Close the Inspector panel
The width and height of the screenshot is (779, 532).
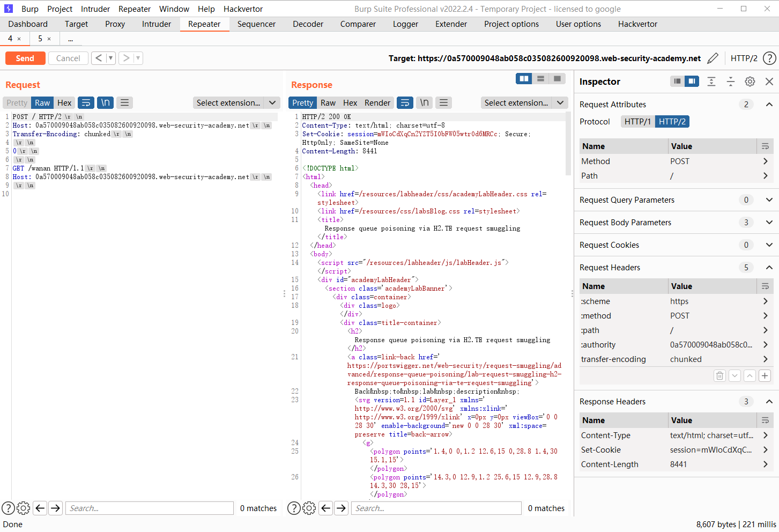769,81
